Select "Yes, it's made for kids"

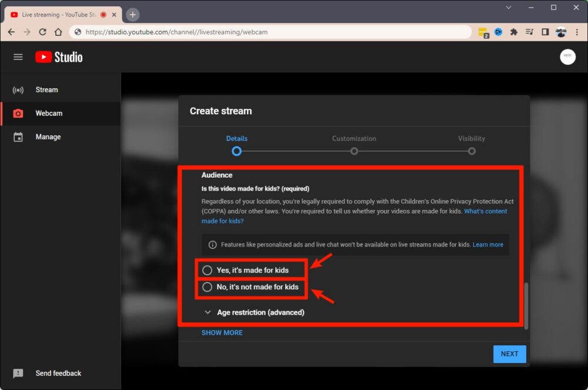coord(207,270)
